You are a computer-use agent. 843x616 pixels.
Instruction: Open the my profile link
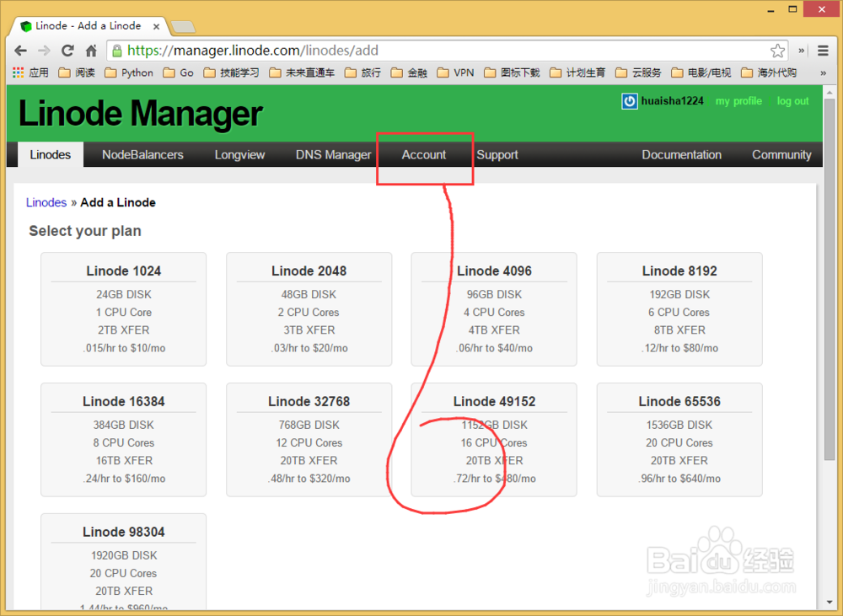tap(738, 101)
